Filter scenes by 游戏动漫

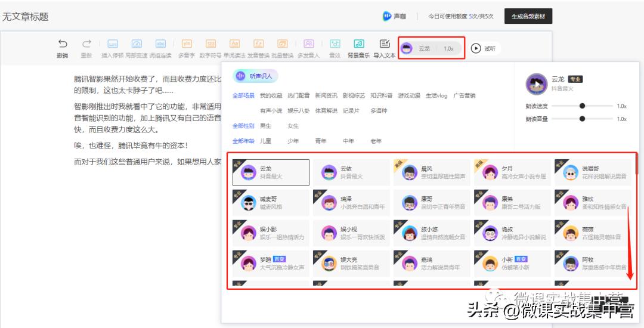click(x=409, y=95)
